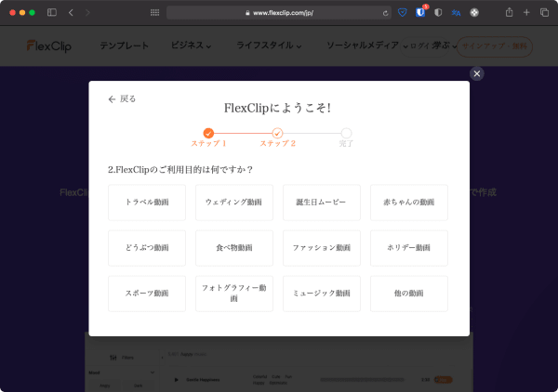Pick ファッション動画 as the purpose
558x392 pixels.
(322, 248)
